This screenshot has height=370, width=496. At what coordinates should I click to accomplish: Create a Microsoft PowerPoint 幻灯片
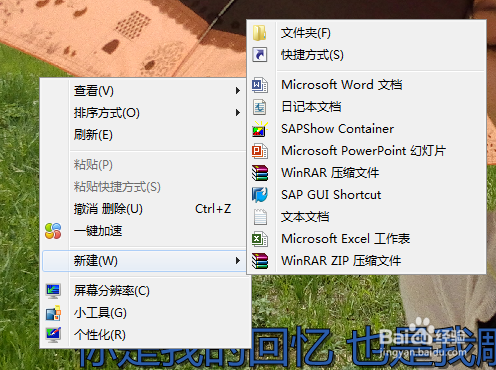click(x=366, y=151)
